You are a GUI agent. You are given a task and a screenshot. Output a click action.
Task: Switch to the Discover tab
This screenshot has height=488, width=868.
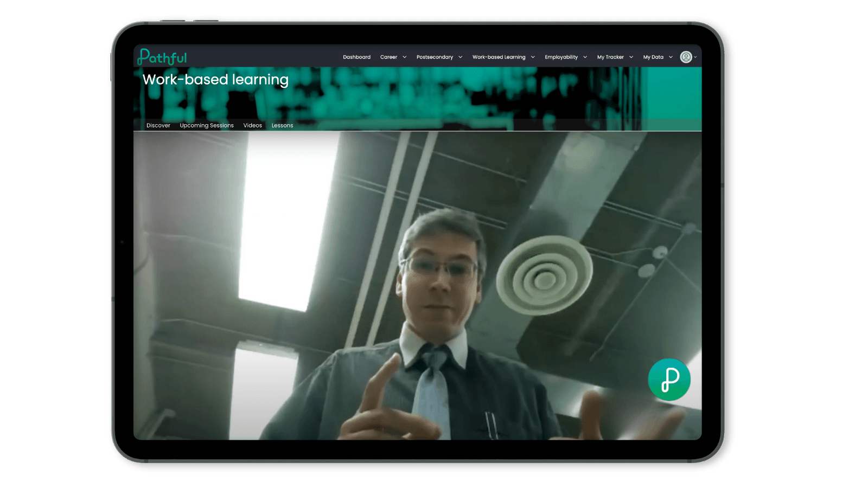[x=158, y=125]
